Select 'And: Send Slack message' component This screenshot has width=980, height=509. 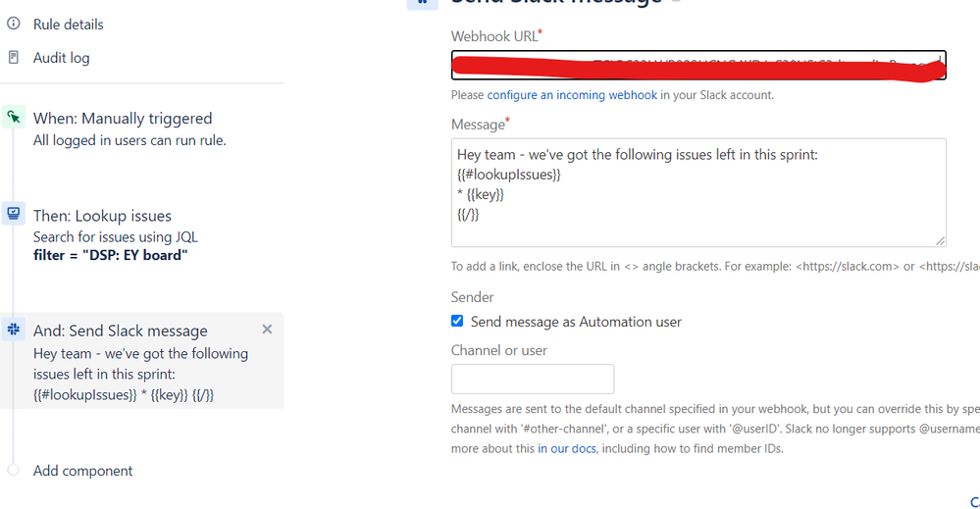click(x=142, y=361)
